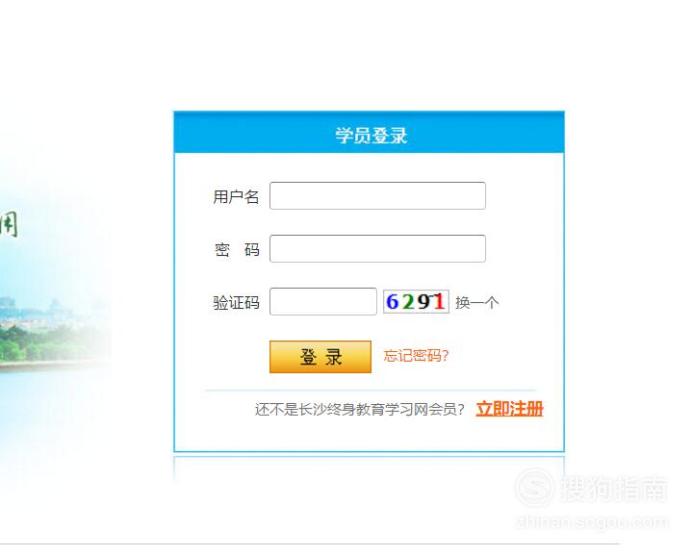Open the 忘记密码? forgot password link
The width and height of the screenshot is (692, 556).
point(416,356)
